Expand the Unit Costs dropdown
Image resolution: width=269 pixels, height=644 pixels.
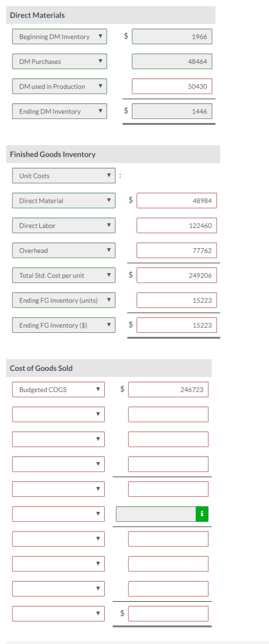[64, 176]
